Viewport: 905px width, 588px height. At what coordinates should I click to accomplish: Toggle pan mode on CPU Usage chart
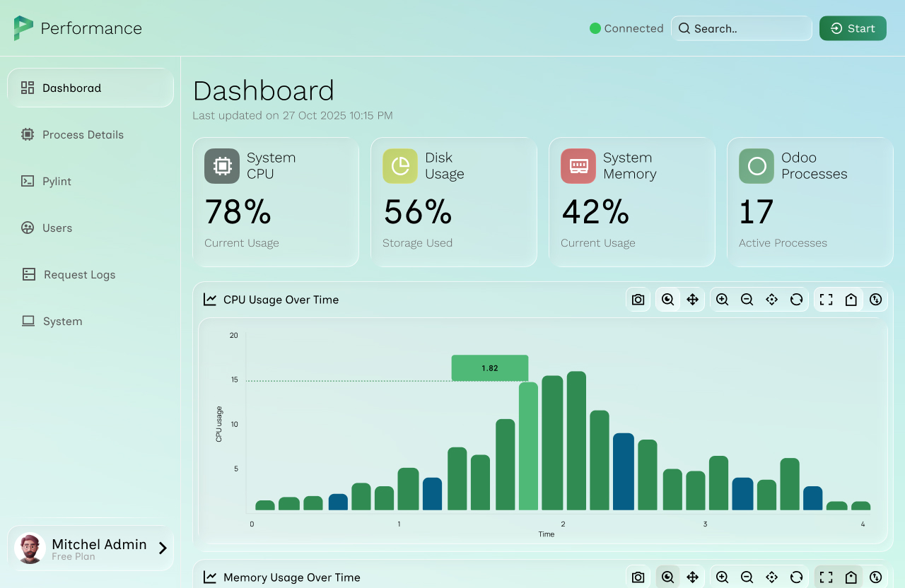(x=693, y=300)
